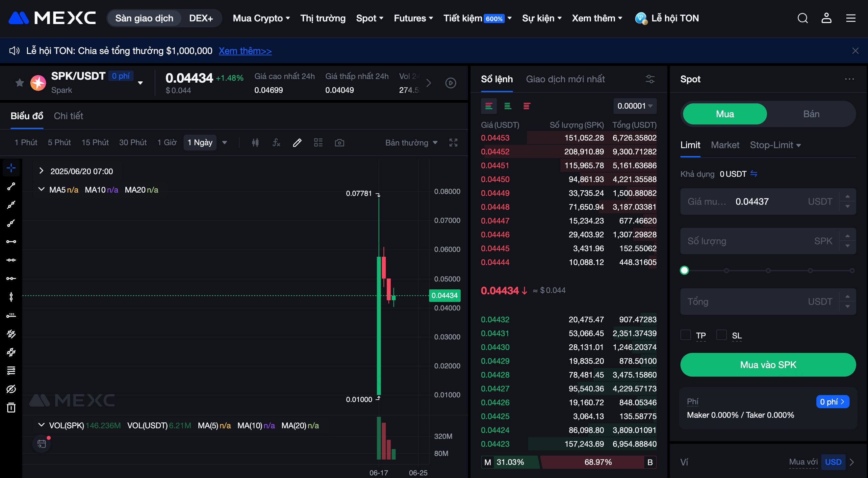Select the trend line drawing tool

pyautogui.click(x=11, y=186)
